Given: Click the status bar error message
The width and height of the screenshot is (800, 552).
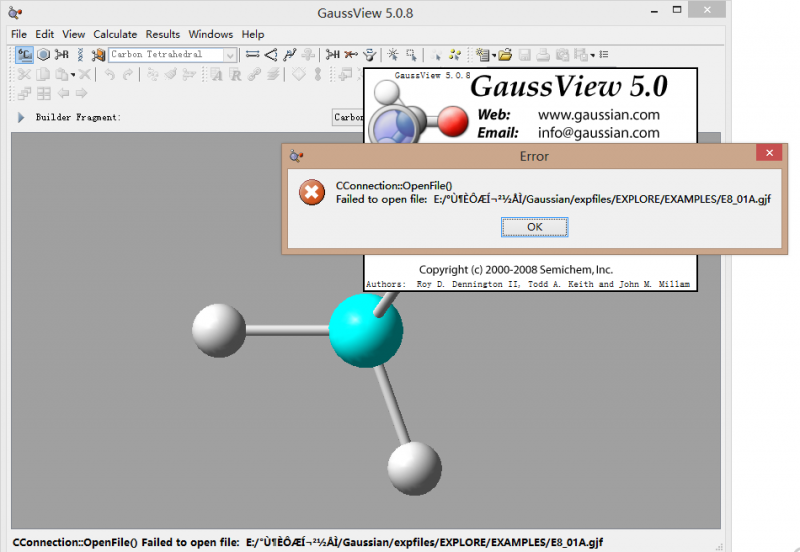Looking at the screenshot, I should tap(308, 542).
